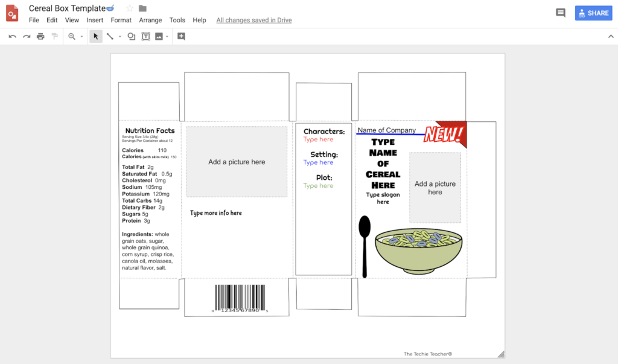Select the Text box tool
This screenshot has width=618, height=364.
click(146, 36)
